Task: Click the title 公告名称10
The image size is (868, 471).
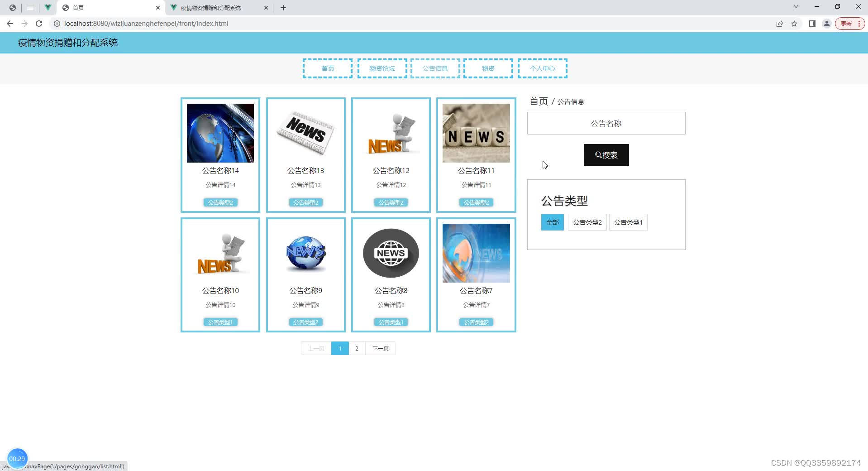Action: click(x=220, y=291)
